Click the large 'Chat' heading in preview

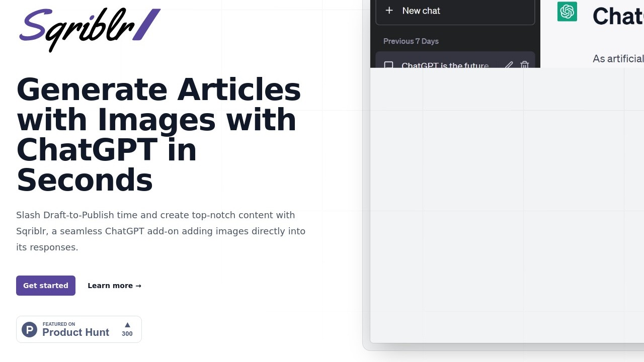click(x=618, y=17)
